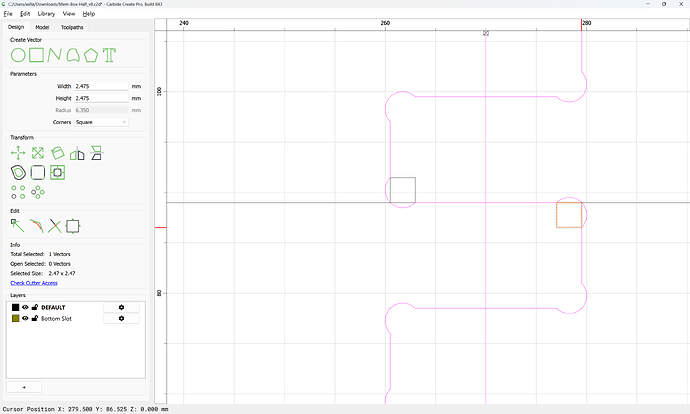Select the Rectangle vector tool
690x414 pixels.
[37, 55]
